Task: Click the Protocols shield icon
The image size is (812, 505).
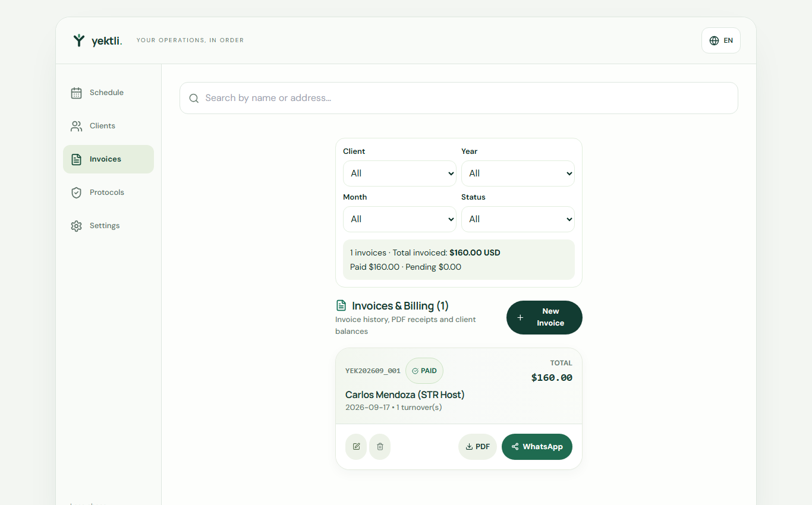Action: pos(76,192)
